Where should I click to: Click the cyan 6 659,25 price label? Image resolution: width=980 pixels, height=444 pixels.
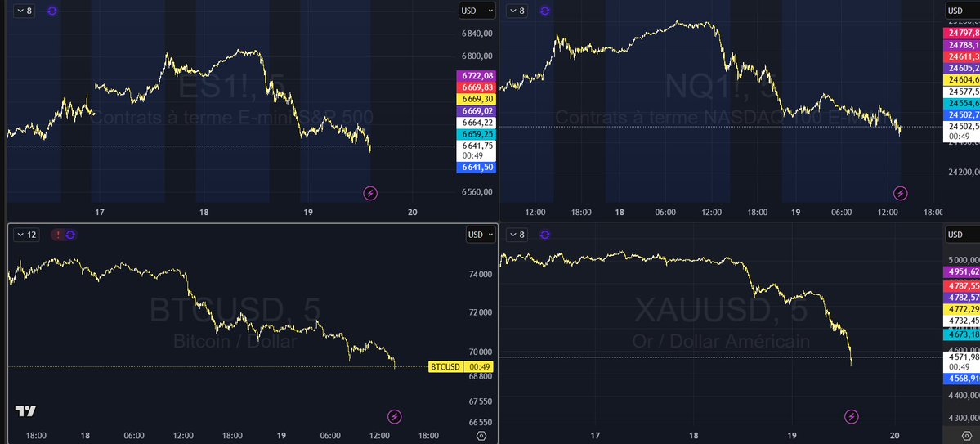pos(477,134)
